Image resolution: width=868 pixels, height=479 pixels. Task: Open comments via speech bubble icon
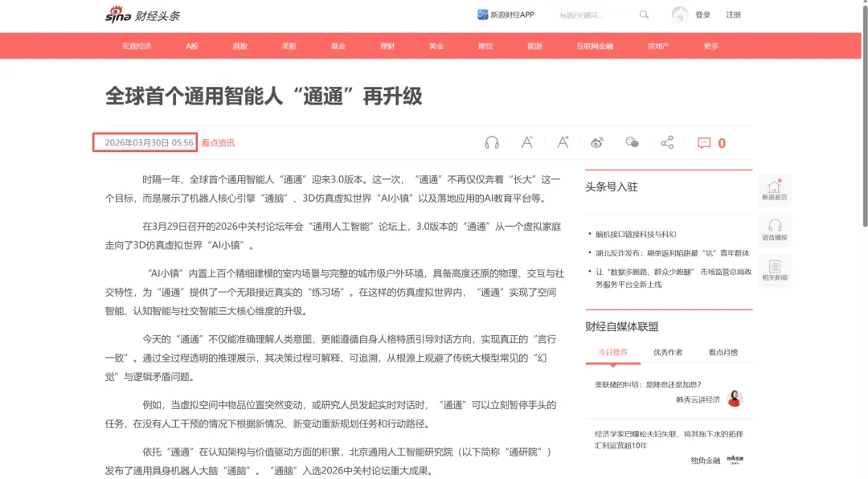[x=703, y=143]
